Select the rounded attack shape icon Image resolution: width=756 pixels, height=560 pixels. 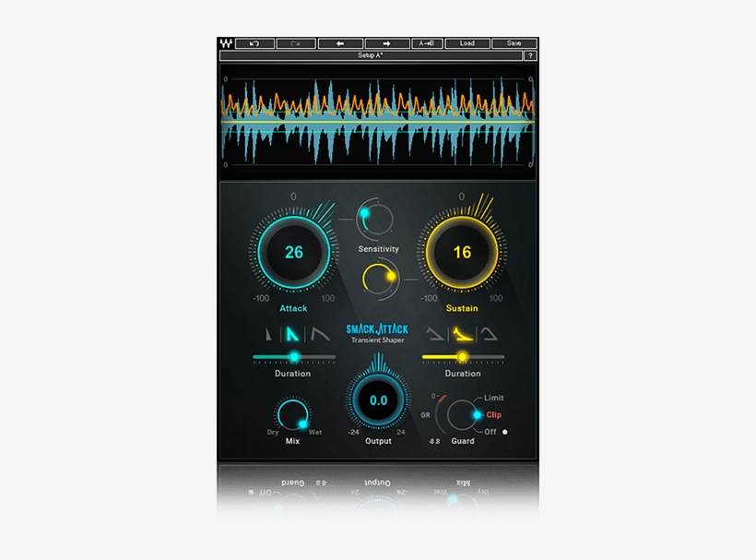(x=319, y=336)
